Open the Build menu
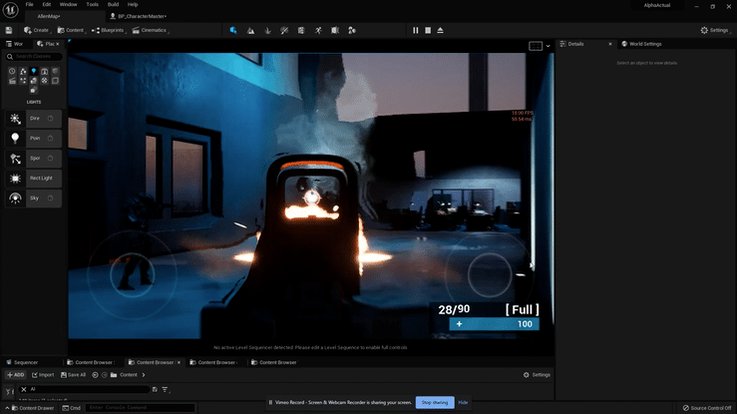Screen dimensions: 737x414 [x=113, y=4]
